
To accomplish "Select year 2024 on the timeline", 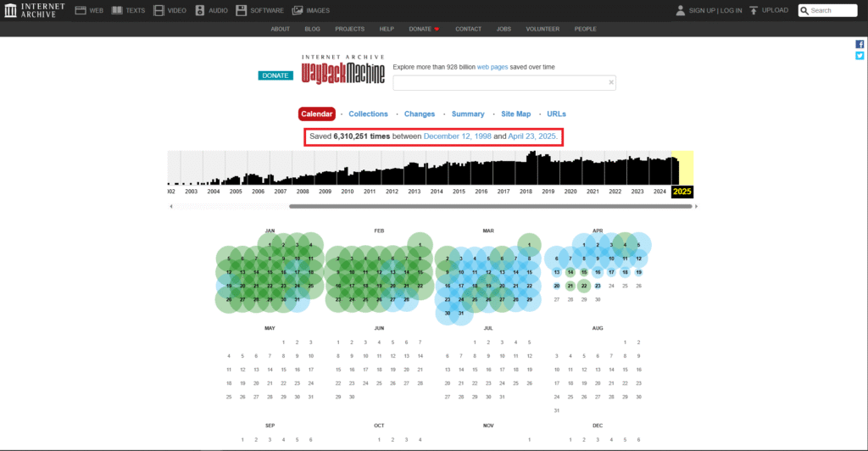I will point(659,192).
